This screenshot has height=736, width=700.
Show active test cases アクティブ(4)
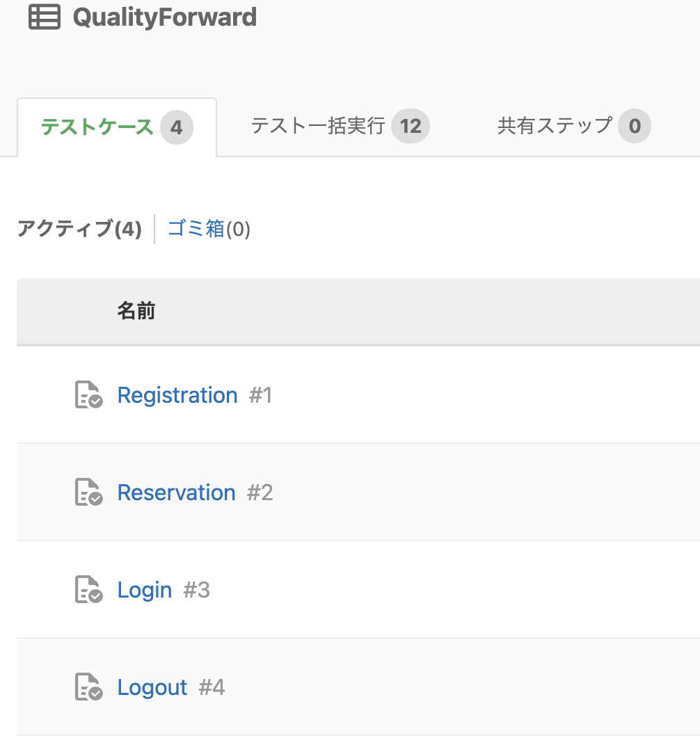(x=79, y=229)
